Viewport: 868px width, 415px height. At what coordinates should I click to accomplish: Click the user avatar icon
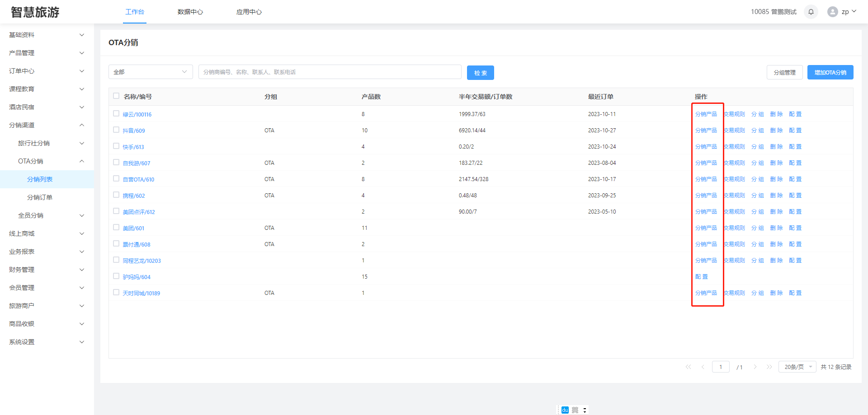[x=832, y=12]
